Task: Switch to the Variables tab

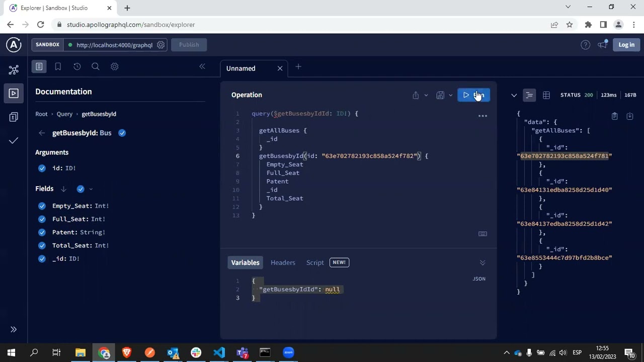Action: coord(245,262)
